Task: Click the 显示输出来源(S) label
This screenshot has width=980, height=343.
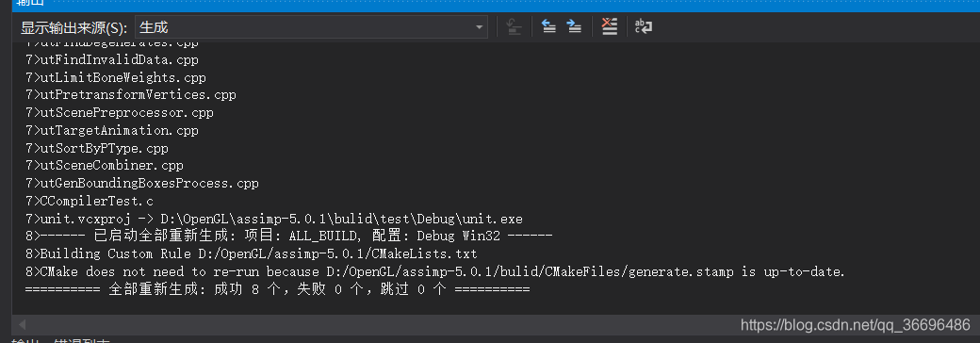Action: point(73,28)
